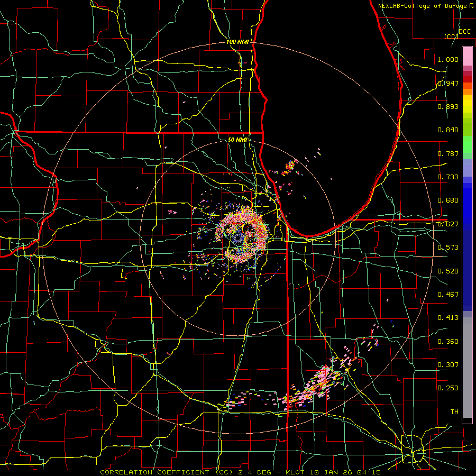The height and width of the screenshot is (476, 476).
Task: Select the 0.627 scale value
Action: (x=448, y=224)
